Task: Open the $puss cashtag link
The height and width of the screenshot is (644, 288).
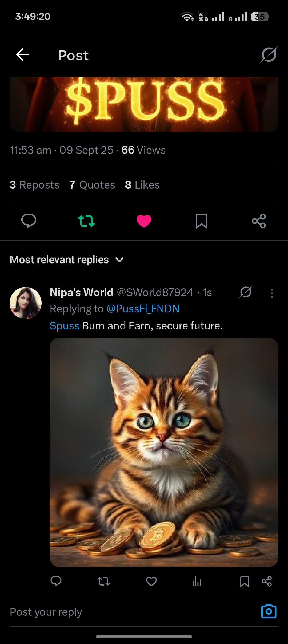Action: [x=65, y=326]
